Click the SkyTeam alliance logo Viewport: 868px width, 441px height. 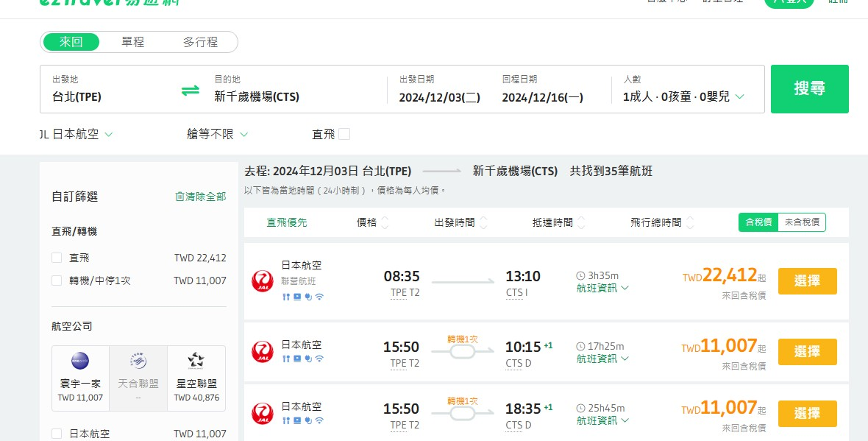tap(138, 361)
